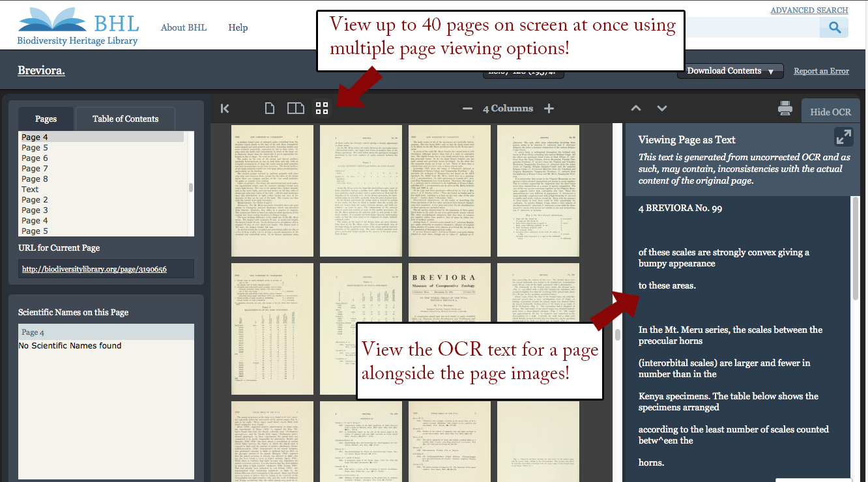The image size is (868, 482).
Task: Open the Advanced Search link
Action: coord(809,10)
